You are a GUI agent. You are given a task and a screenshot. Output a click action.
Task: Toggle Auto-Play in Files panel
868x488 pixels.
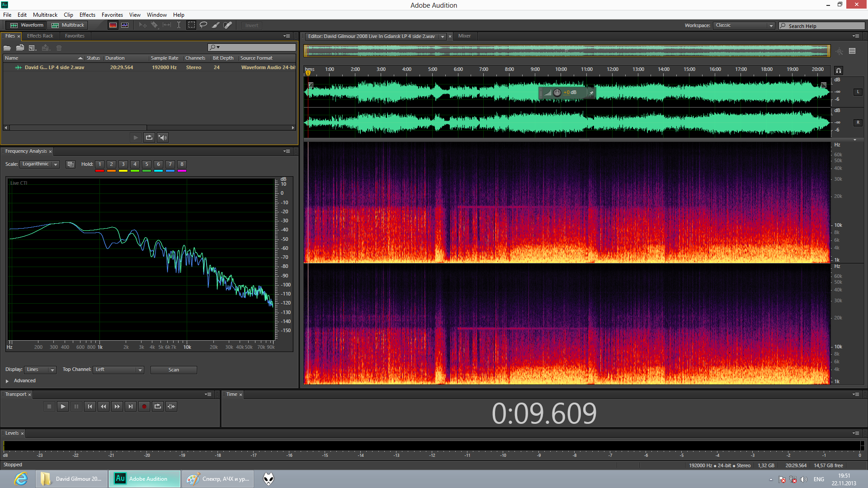click(163, 137)
